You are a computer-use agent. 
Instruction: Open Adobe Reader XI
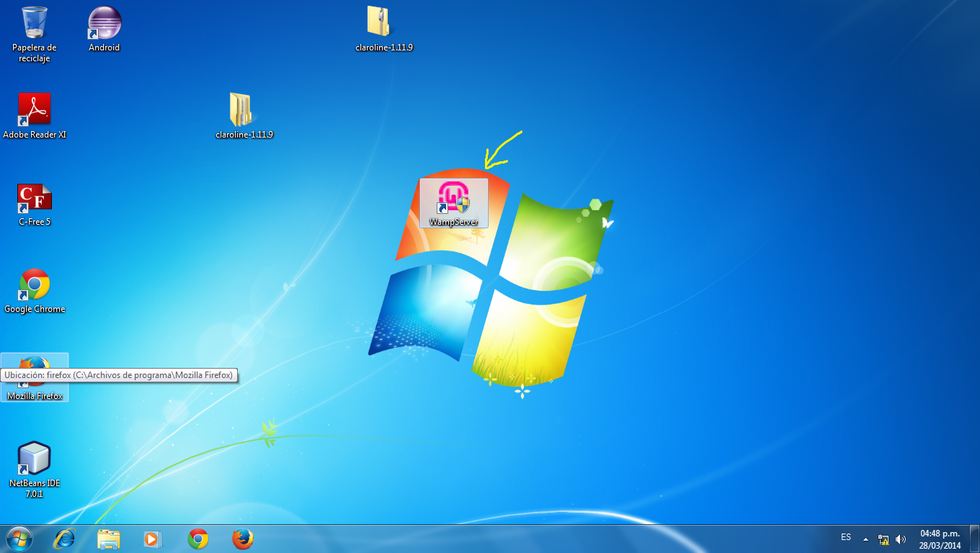pyautogui.click(x=34, y=109)
